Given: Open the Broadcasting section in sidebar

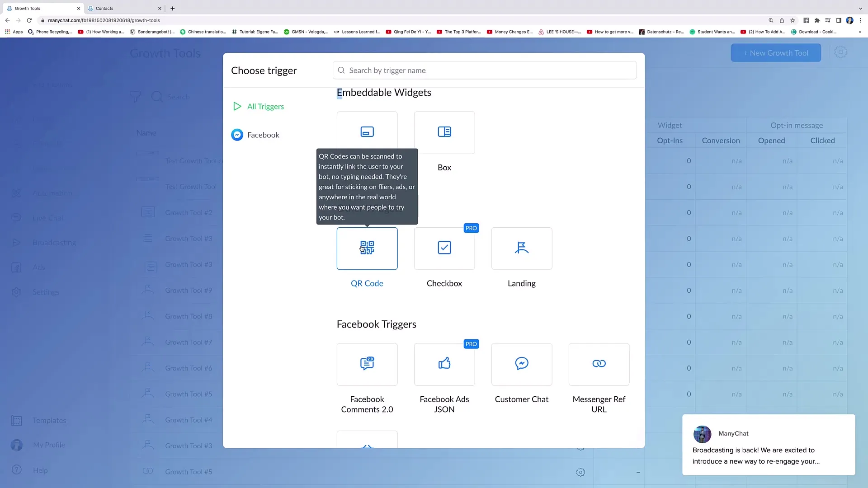Looking at the screenshot, I should [54, 243].
